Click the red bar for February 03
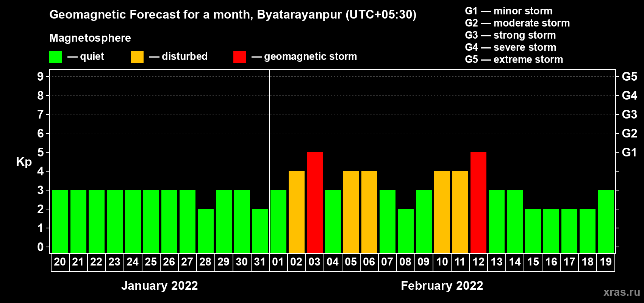The width and height of the screenshot is (644, 303). (315, 202)
